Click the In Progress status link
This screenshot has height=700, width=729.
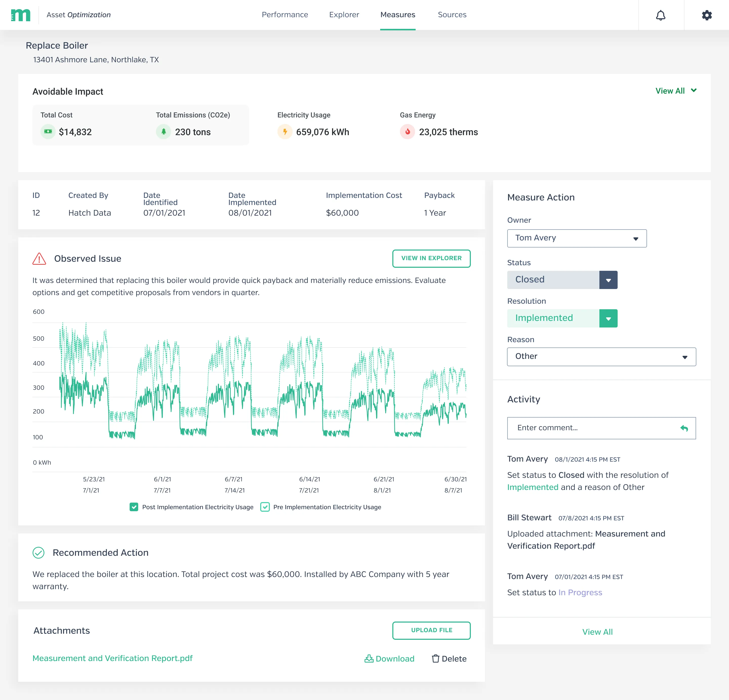coord(580,592)
